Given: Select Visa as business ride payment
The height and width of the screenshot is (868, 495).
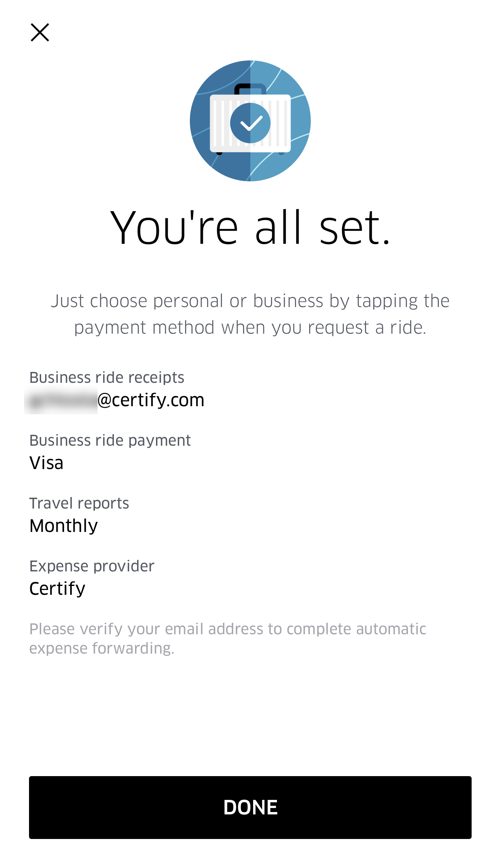Looking at the screenshot, I should click(46, 463).
